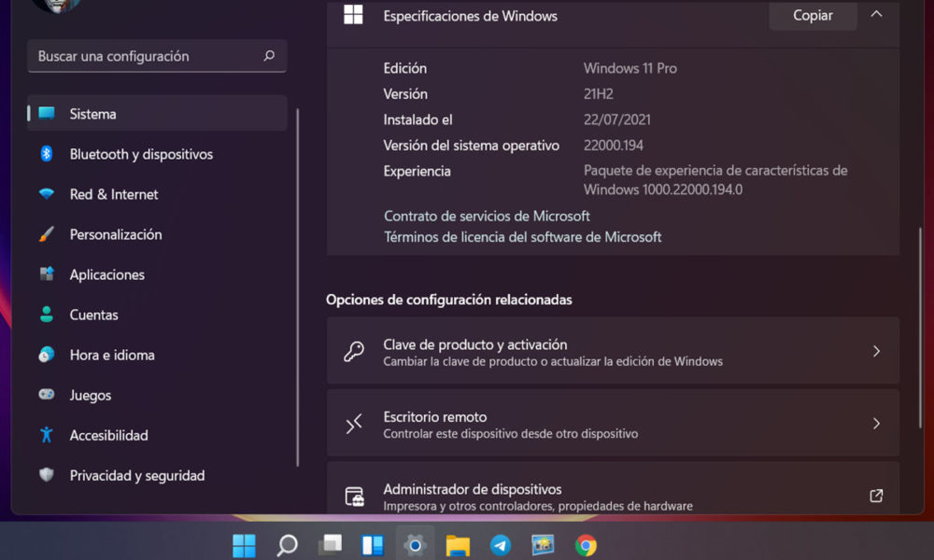Collapse the Especificaciones de Windows section
Image resolution: width=934 pixels, height=560 pixels.
pyautogui.click(x=874, y=15)
